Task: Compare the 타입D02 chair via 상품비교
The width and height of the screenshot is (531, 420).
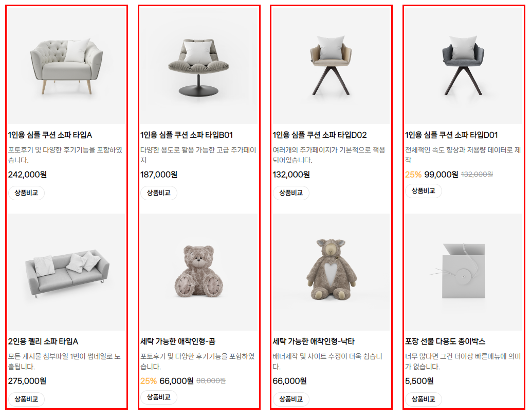Action: coord(291,193)
